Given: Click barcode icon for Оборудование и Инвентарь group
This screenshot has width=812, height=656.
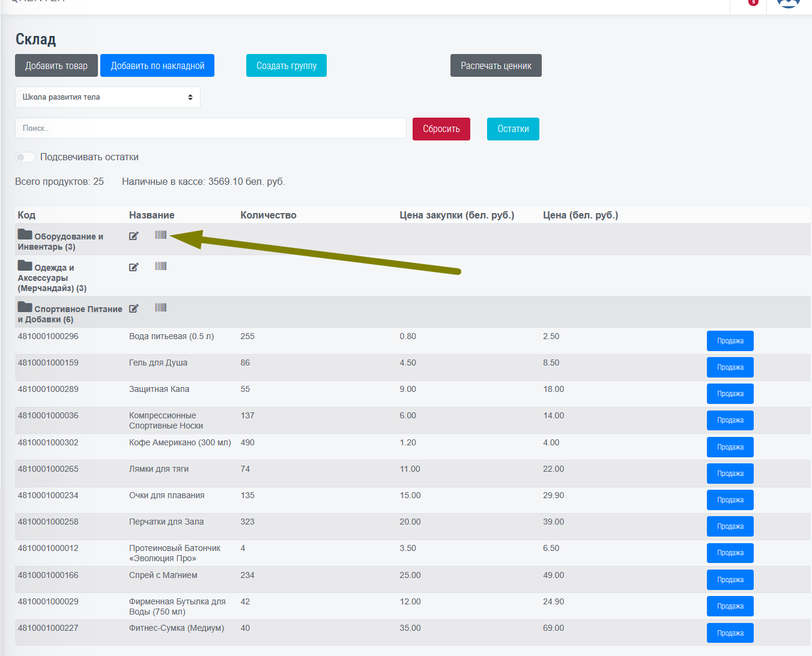Looking at the screenshot, I should [160, 235].
